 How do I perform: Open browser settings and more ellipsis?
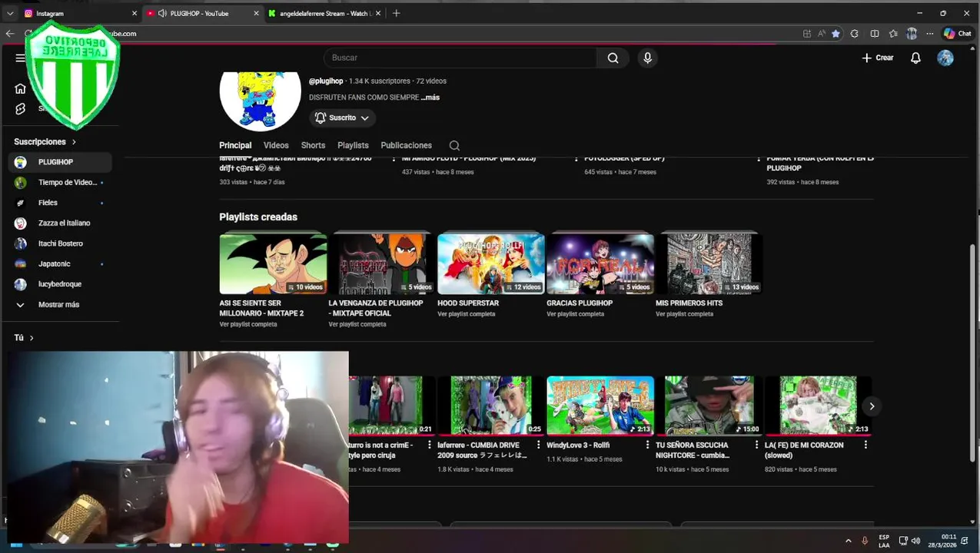tap(930, 34)
